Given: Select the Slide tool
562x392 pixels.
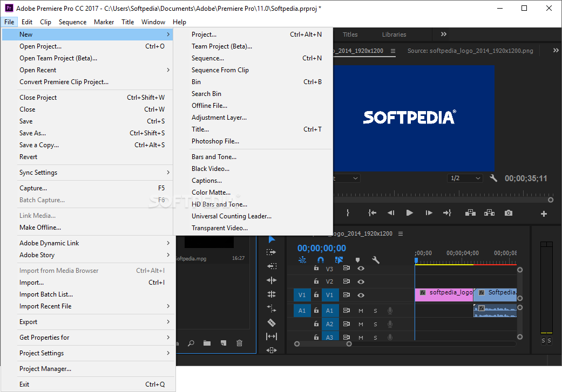Looking at the screenshot, I should click(x=272, y=350).
